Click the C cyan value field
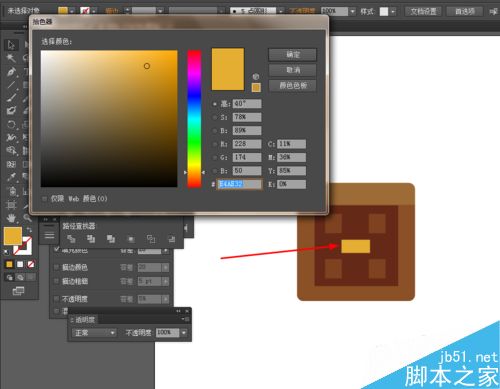 [x=291, y=144]
